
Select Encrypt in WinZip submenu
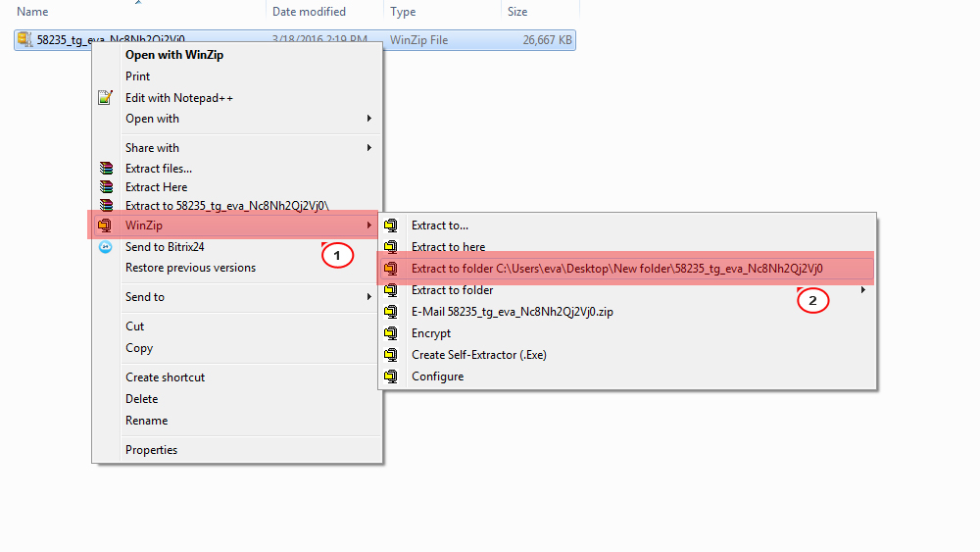coord(627,333)
